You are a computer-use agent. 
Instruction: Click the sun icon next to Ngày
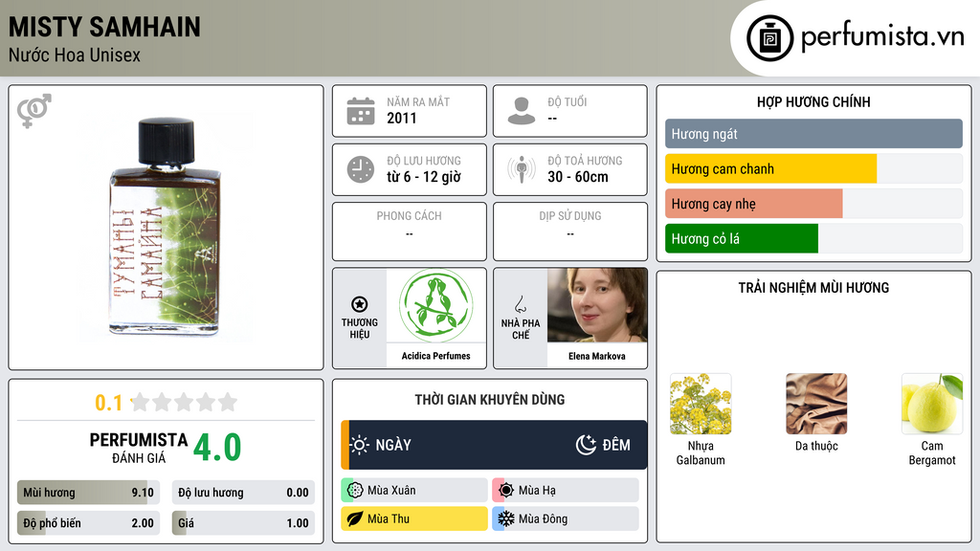click(x=360, y=445)
